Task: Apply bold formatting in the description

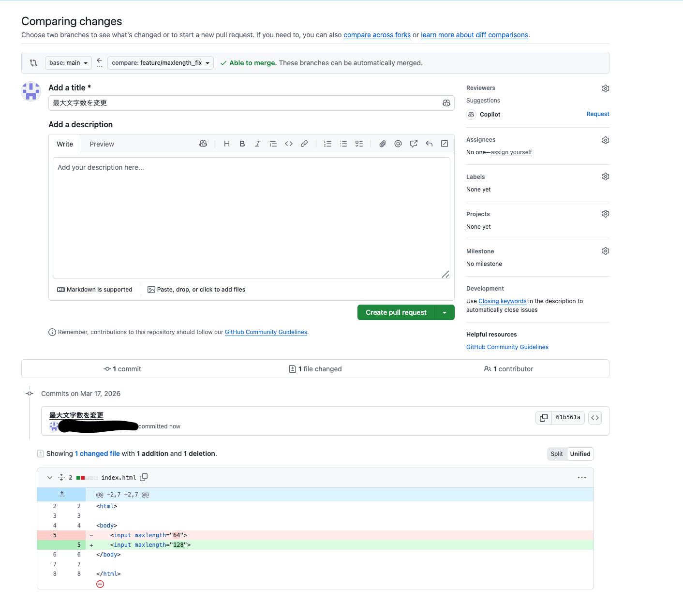Action: (242, 144)
